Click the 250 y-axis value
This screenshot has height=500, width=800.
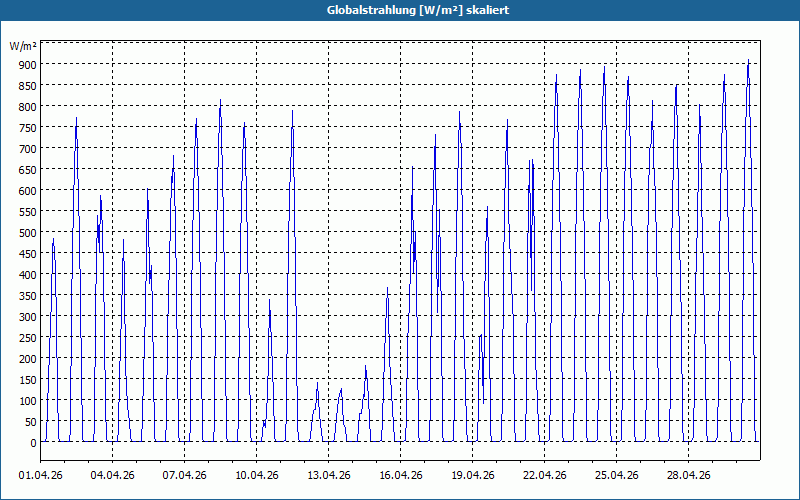click(x=28, y=338)
